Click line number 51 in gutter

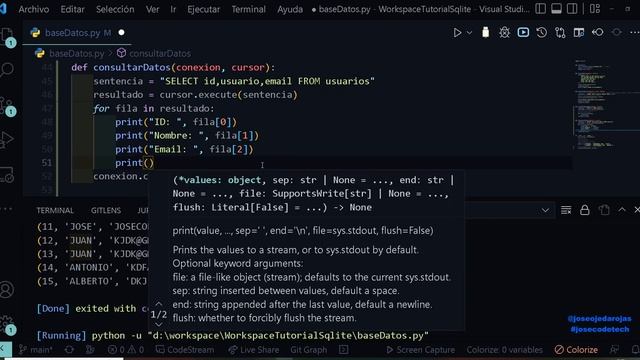tap(47, 163)
